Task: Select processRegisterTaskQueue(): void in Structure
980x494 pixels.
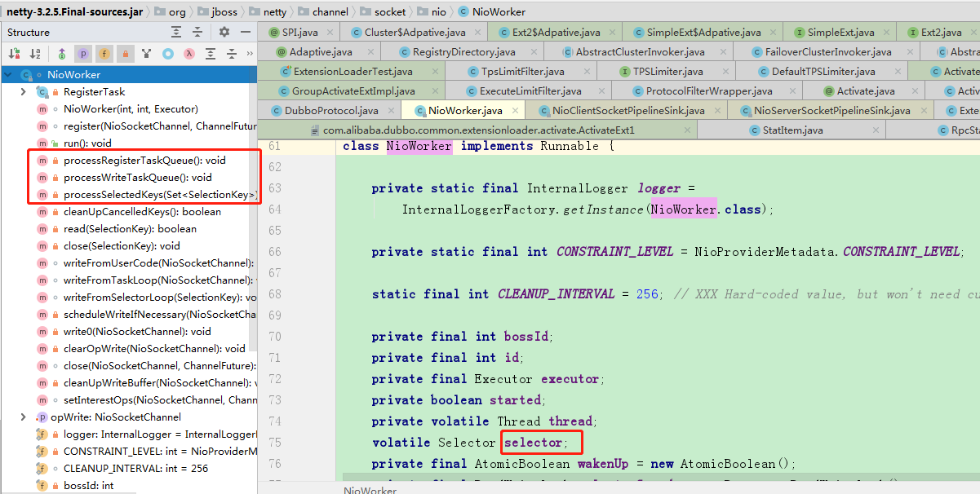Action: coord(145,161)
